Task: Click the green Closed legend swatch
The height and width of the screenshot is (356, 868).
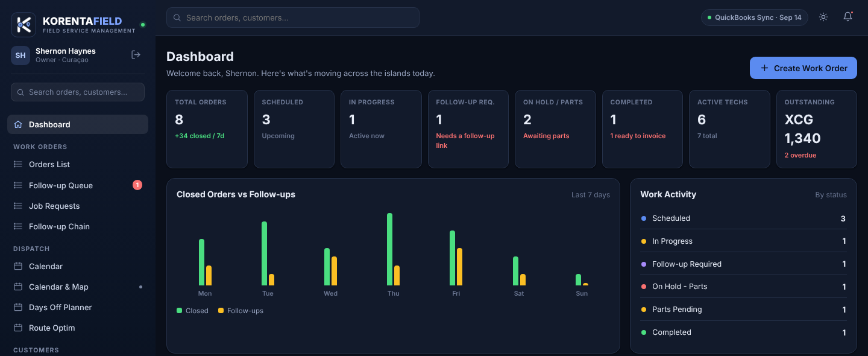Action: [x=179, y=311]
